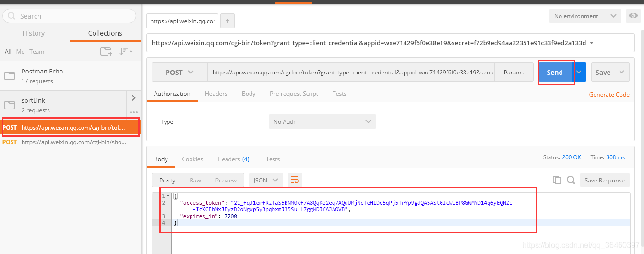Switch response view to Pretty

pos(167,180)
